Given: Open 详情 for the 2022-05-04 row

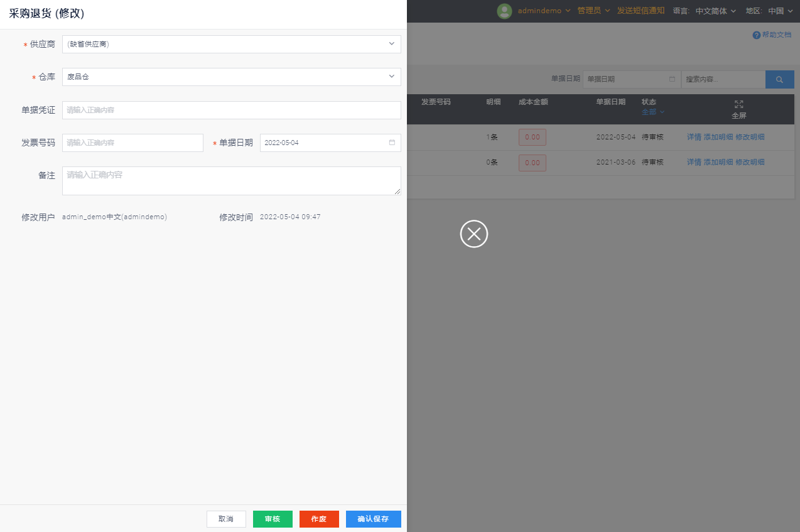Looking at the screenshot, I should pos(694,137).
